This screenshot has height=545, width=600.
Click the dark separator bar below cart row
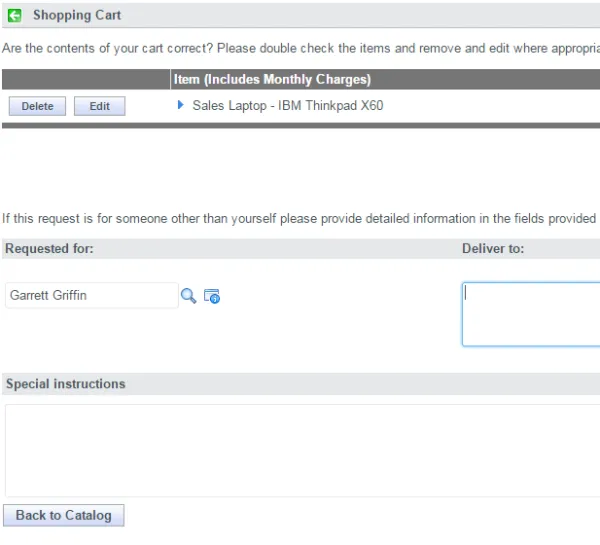(x=300, y=125)
